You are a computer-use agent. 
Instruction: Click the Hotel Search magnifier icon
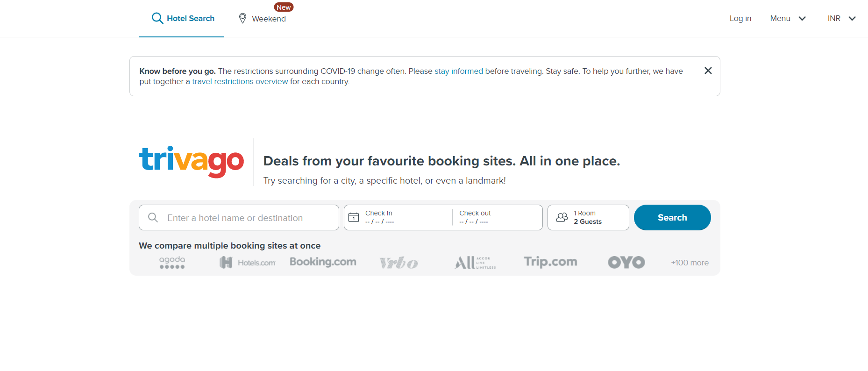(x=157, y=18)
